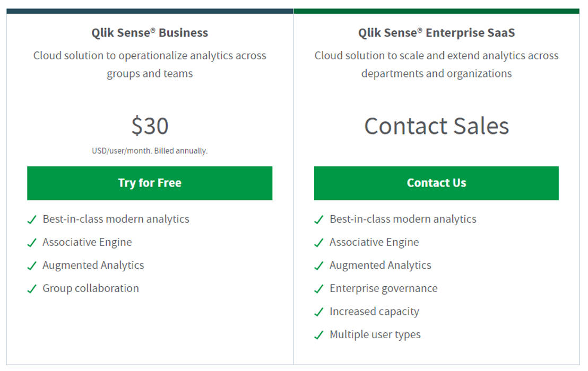Click the Contact Sales heading text
The width and height of the screenshot is (588, 371).
(436, 126)
